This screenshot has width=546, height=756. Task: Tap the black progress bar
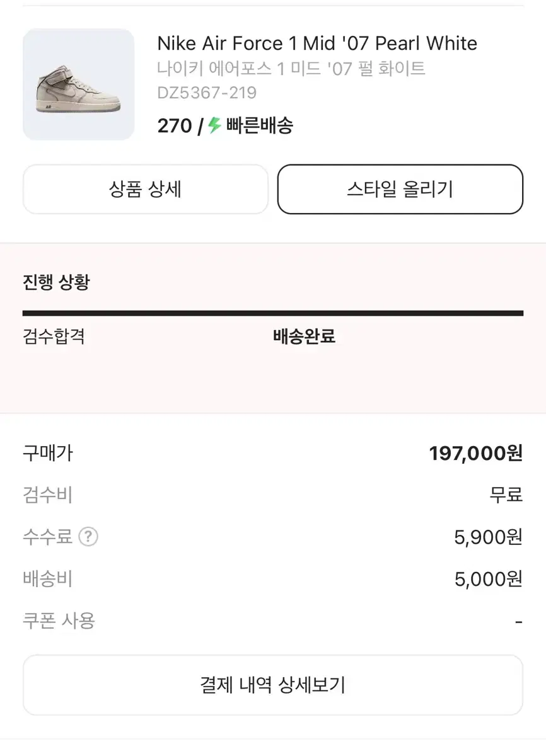click(x=273, y=313)
